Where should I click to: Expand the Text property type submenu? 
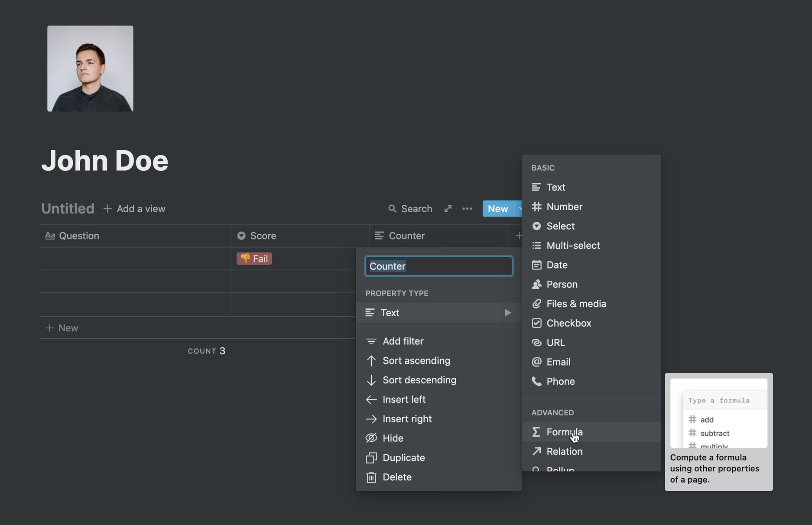coord(438,313)
